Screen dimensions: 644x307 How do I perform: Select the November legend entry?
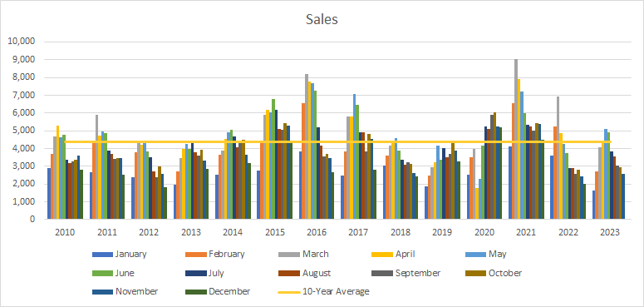coord(125,291)
